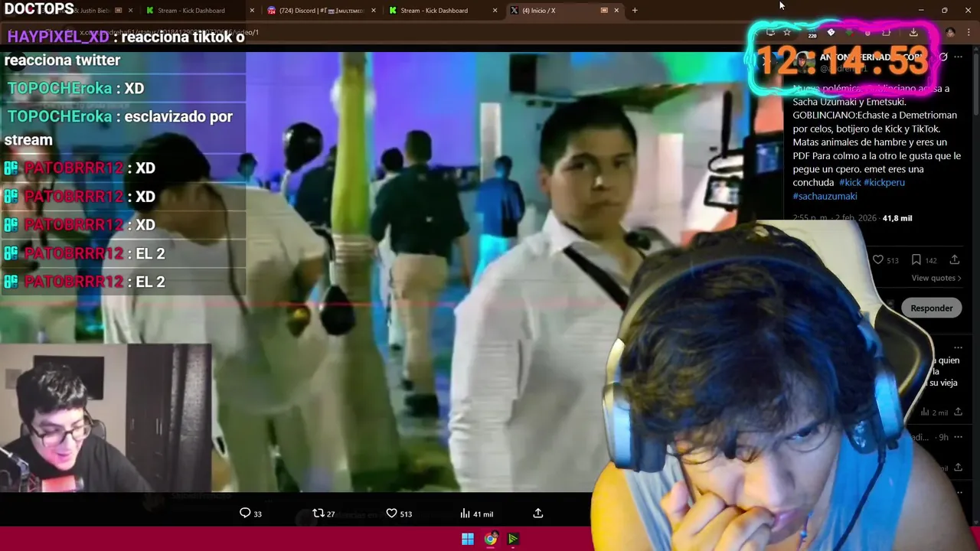Image resolution: width=980 pixels, height=551 pixels.
Task: Click the page scrollbar on right edge
Action: pos(976,84)
